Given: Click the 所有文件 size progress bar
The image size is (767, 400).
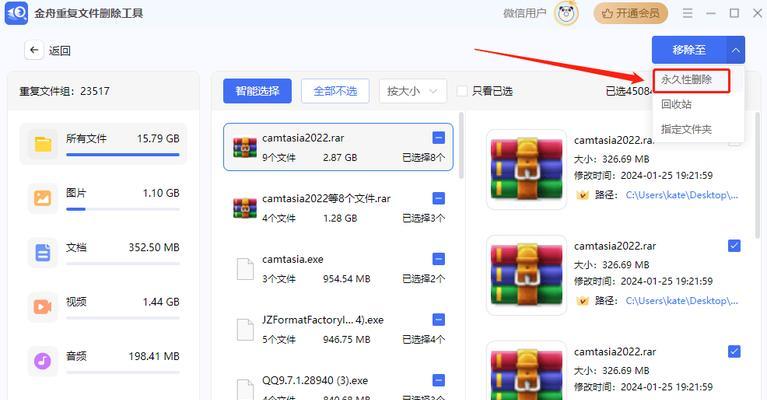Looking at the screenshot, I should pos(123,155).
